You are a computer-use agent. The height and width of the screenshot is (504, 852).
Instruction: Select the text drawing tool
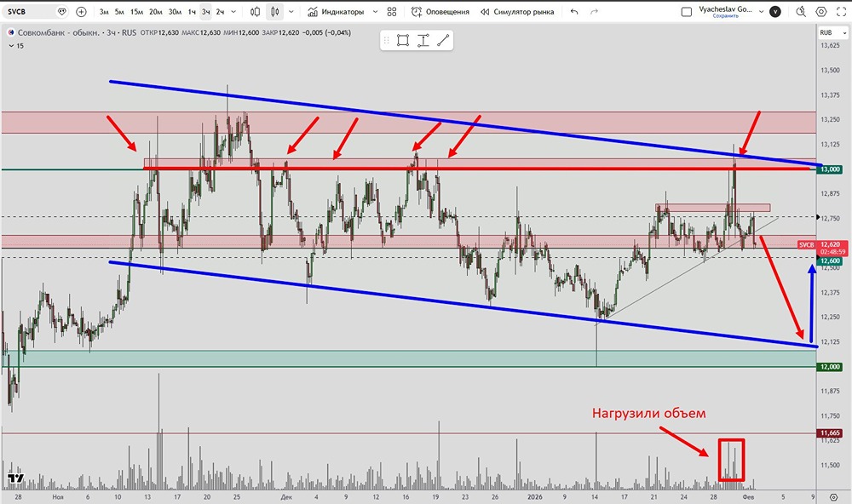(x=423, y=40)
